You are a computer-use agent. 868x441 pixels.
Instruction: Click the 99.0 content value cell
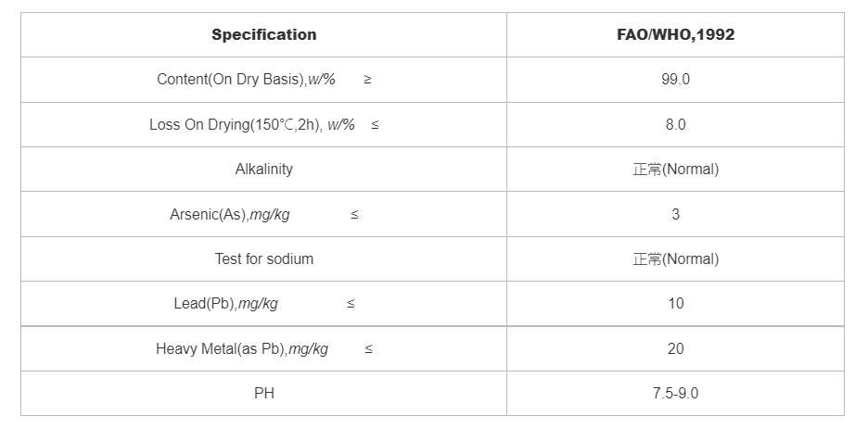pyautogui.click(x=675, y=80)
